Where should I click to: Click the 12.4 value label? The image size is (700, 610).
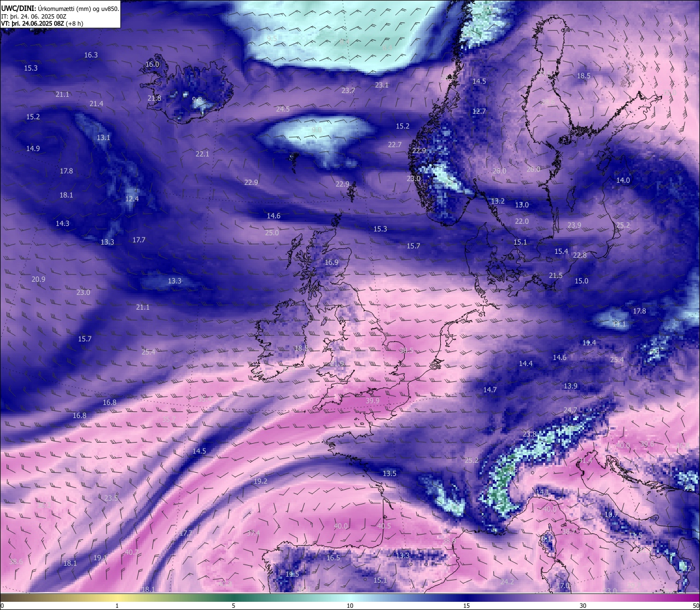pos(132,199)
